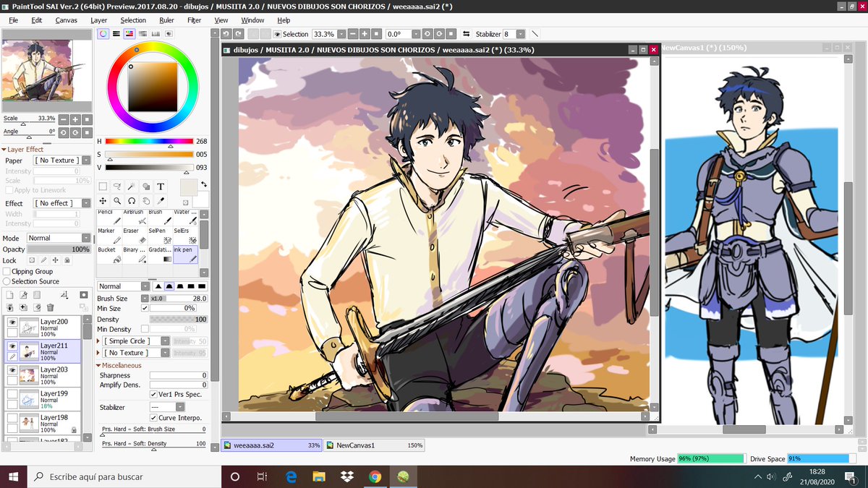Switch to the NewCanvas1 document tab
This screenshot has width=868, height=488.
(375, 445)
